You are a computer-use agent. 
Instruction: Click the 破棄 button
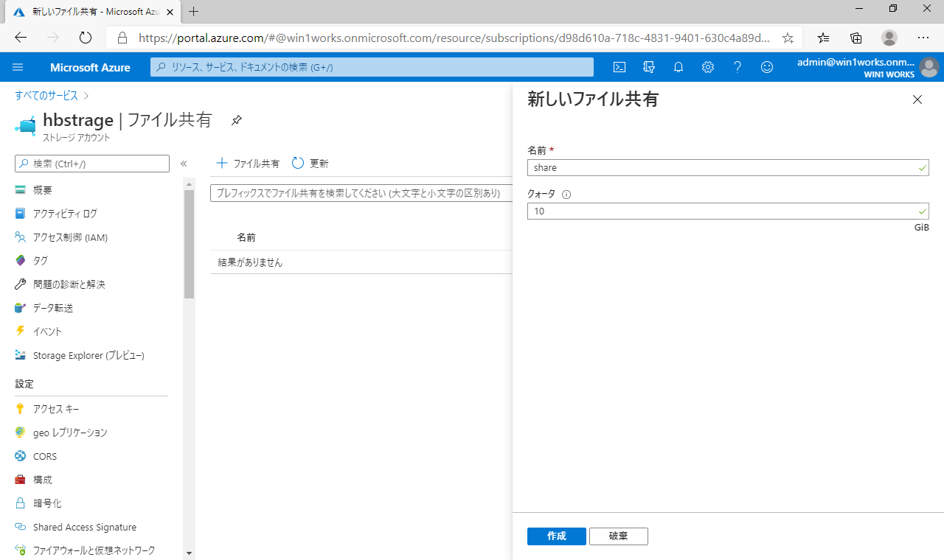(619, 536)
